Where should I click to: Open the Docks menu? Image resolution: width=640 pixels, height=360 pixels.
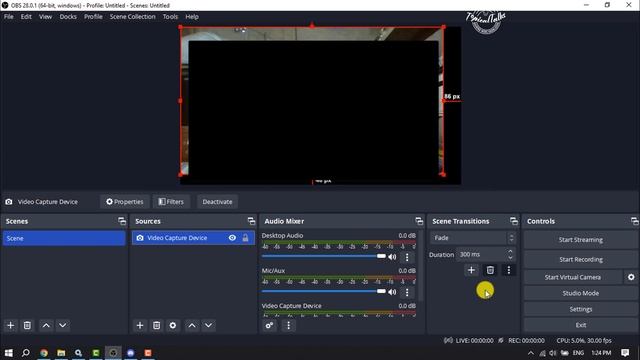pyautogui.click(x=68, y=17)
